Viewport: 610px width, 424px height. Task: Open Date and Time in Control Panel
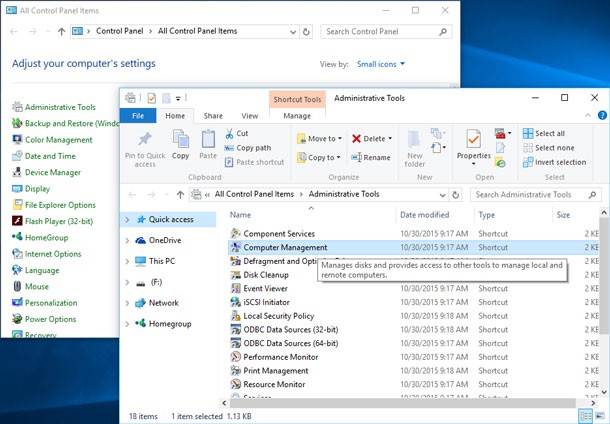pos(50,156)
